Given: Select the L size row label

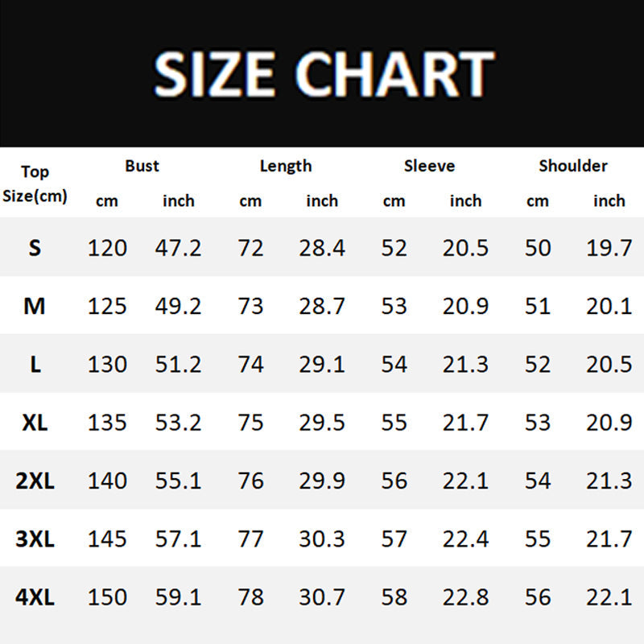Looking at the screenshot, I should [x=35, y=365].
